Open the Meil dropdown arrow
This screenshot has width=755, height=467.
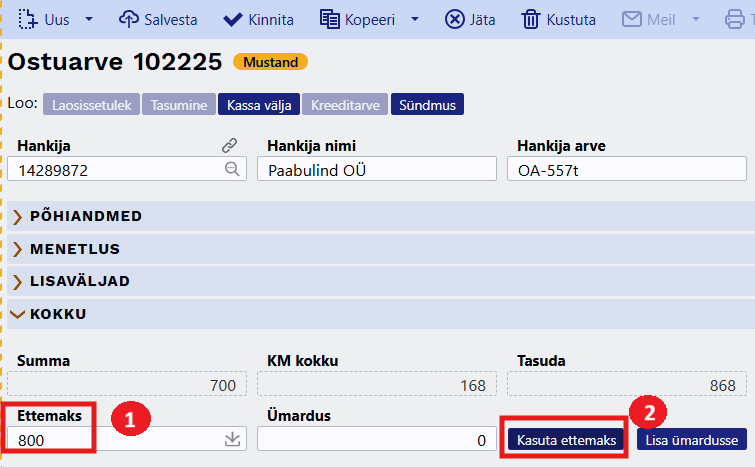point(696,20)
